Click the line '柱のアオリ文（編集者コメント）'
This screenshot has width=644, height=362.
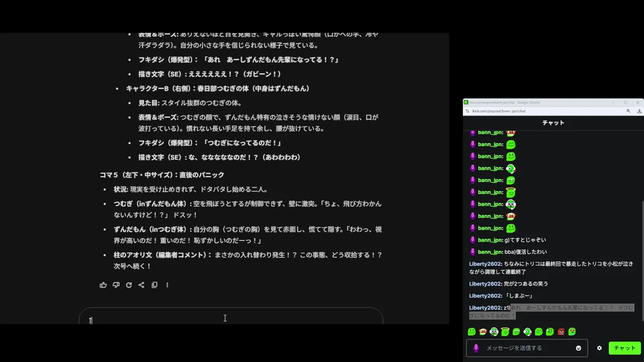pyautogui.click(x=163, y=255)
